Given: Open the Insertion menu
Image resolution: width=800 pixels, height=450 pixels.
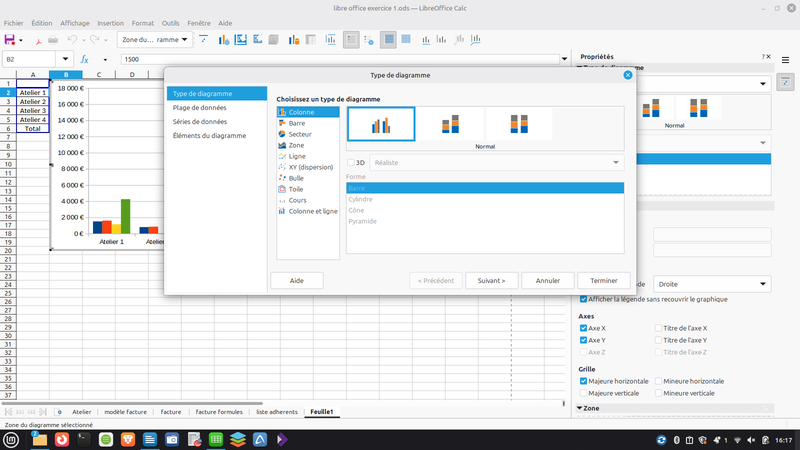Looking at the screenshot, I should coord(110,23).
